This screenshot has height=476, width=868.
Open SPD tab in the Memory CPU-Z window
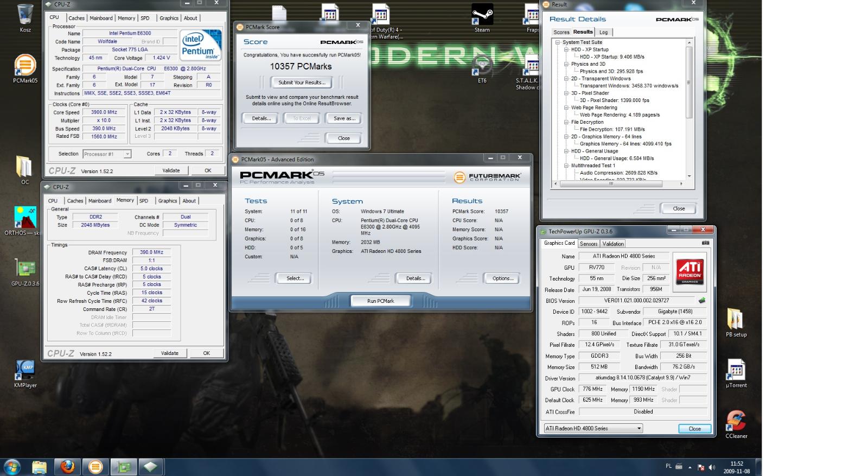tap(144, 201)
